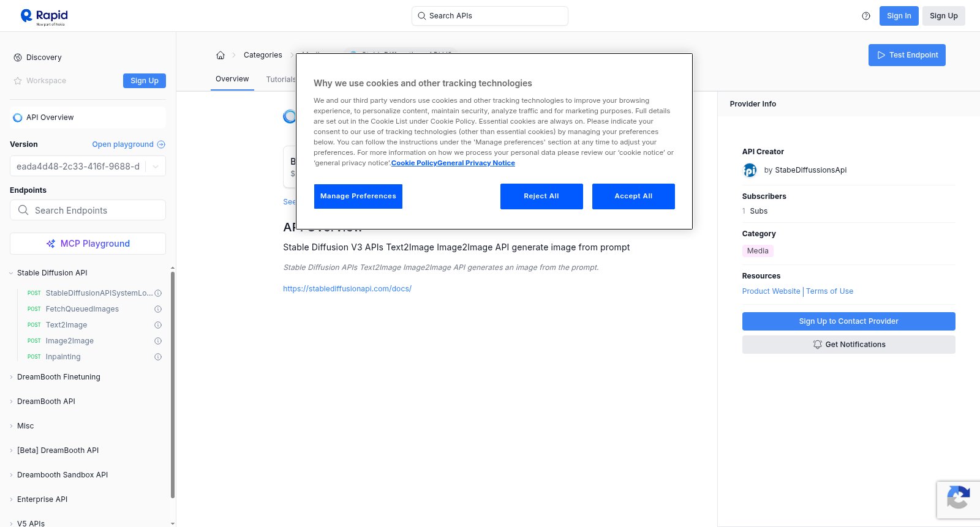Show info for StableDiffusionAPISystemLo endpoint
The image size is (980, 527).
[x=158, y=293]
